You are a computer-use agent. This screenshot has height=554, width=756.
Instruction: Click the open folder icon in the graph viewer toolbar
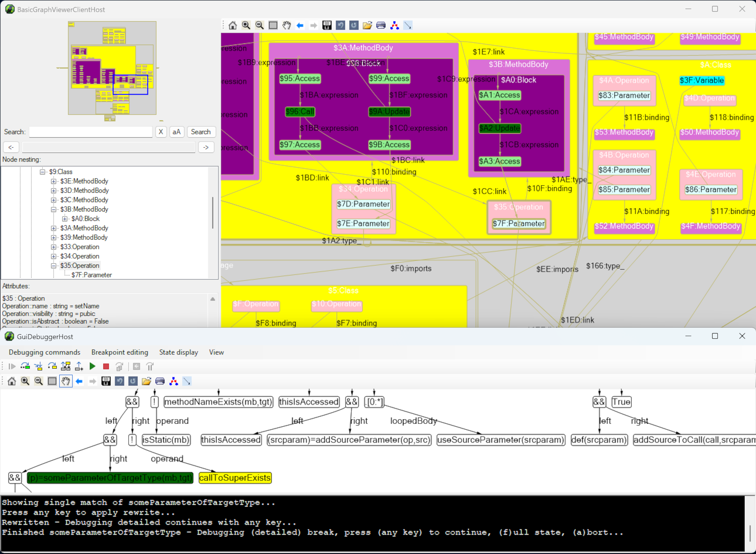pyautogui.click(x=367, y=25)
